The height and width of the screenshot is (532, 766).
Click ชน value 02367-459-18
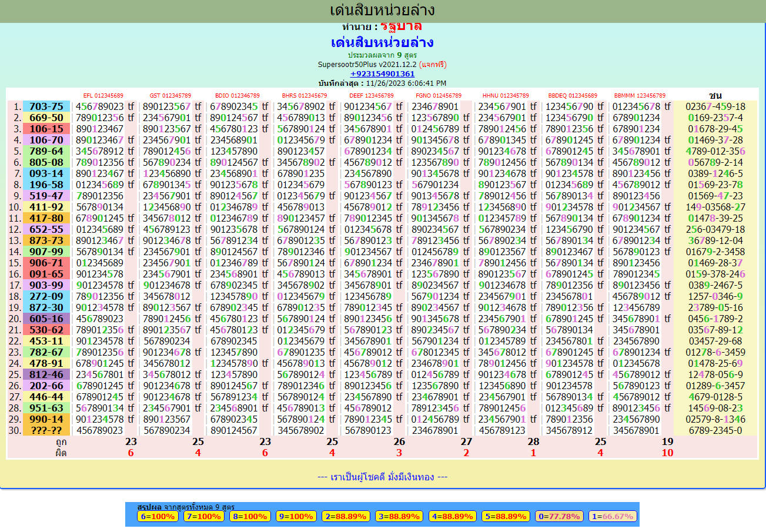click(x=715, y=106)
